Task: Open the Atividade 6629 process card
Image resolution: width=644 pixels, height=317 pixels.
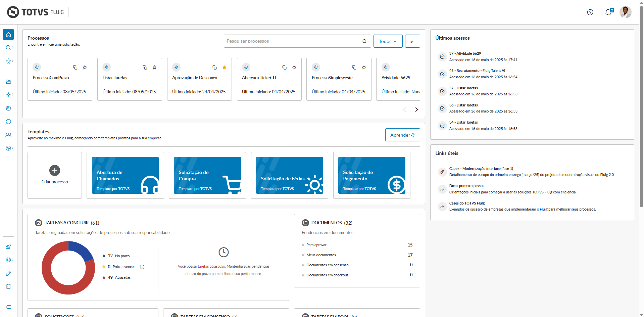Action: (398, 79)
